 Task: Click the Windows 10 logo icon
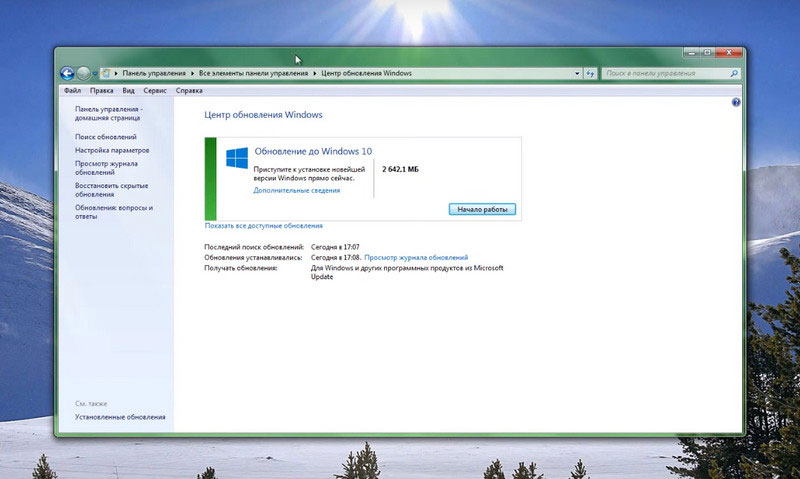coord(236,159)
